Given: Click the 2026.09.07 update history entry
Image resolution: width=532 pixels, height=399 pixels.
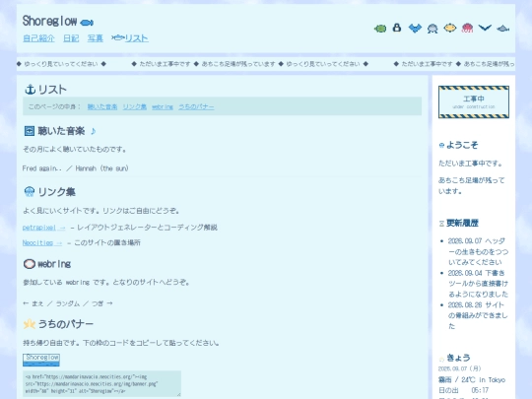Looking at the screenshot, I should tap(478, 251).
